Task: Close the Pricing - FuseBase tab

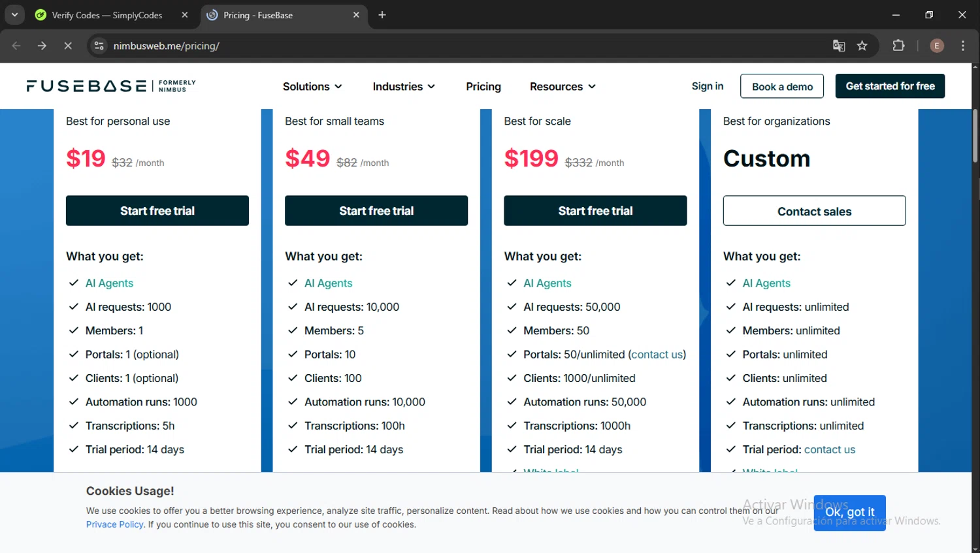Action: coord(356,15)
